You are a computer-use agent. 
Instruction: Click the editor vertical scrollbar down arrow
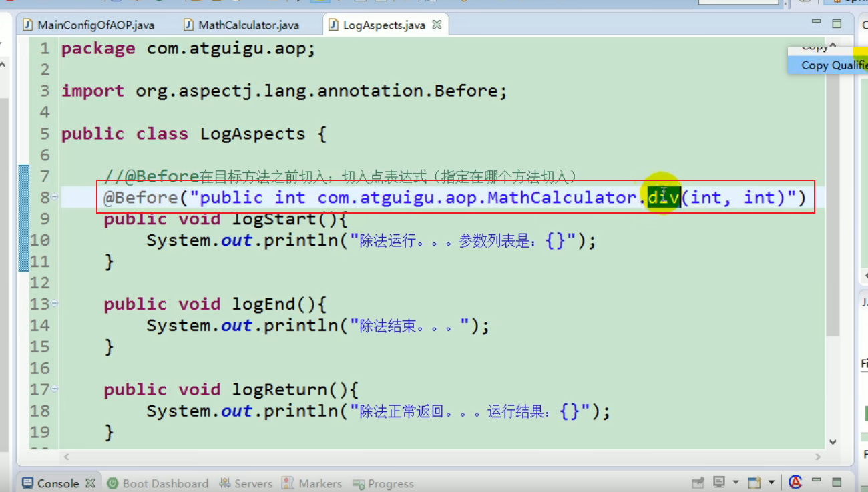pyautogui.click(x=833, y=442)
